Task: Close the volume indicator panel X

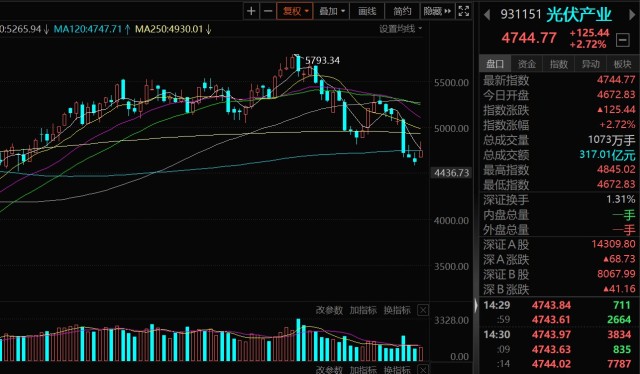Action: pos(423,310)
